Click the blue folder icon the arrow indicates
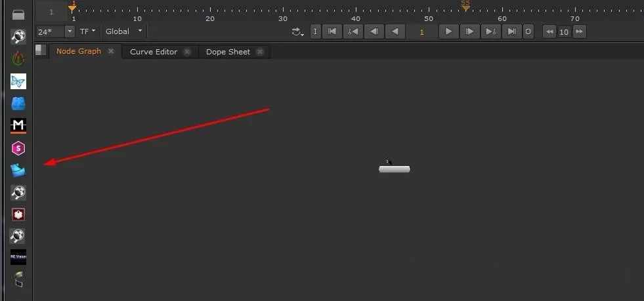 pyautogui.click(x=18, y=171)
